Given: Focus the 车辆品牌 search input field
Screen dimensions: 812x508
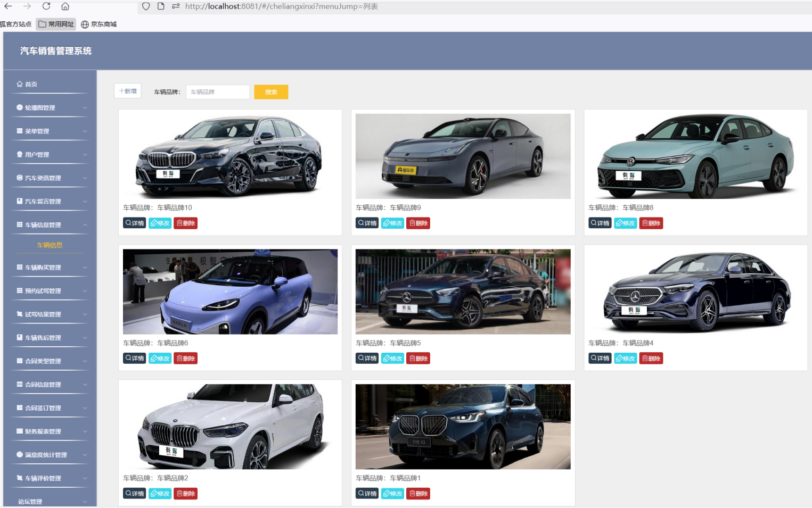Looking at the screenshot, I should [x=218, y=92].
